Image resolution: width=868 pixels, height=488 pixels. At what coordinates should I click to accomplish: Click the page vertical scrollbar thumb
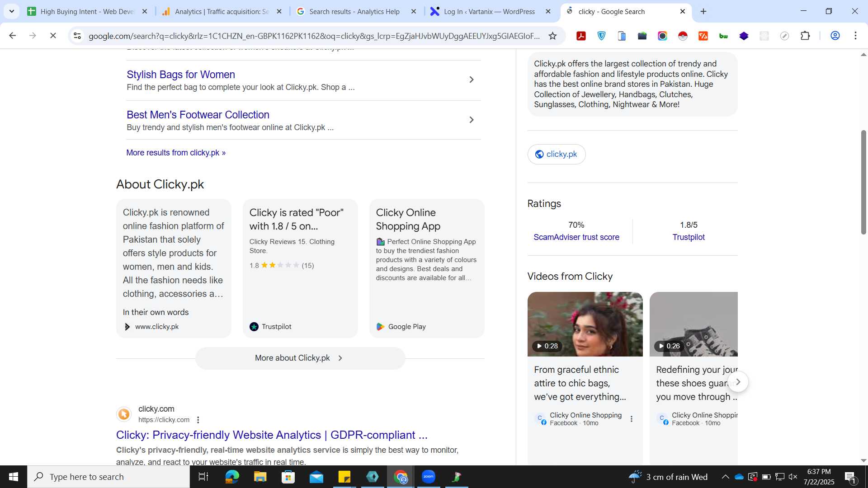pos(863,182)
